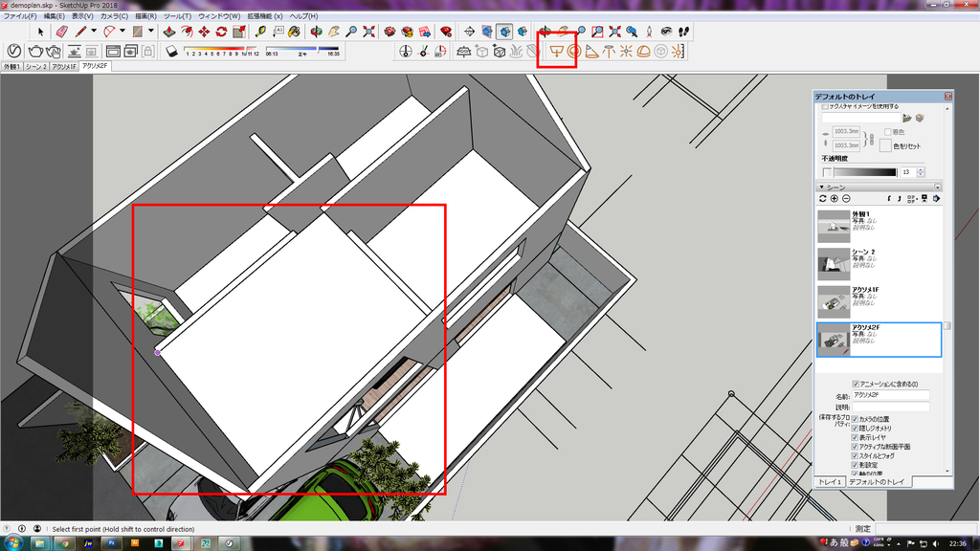Open the ファイル(F) menu

pyautogui.click(x=20, y=16)
